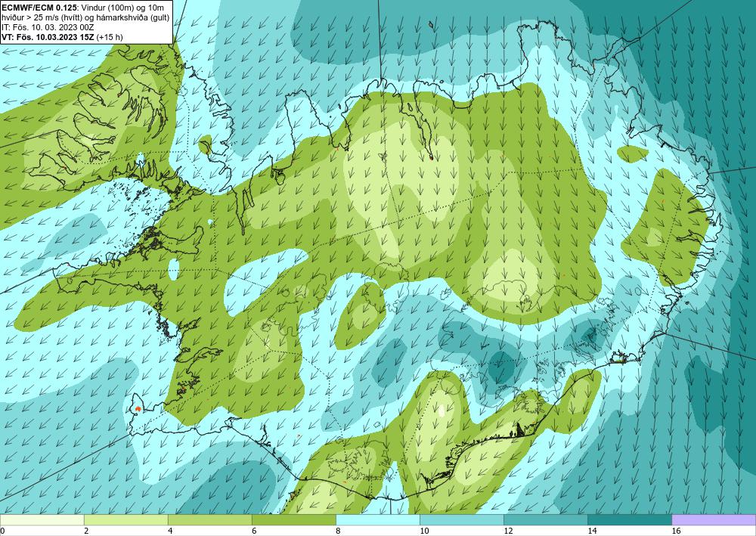This screenshot has width=756, height=536.
Task: Click the legend scale label "8"
Action: (x=338, y=531)
